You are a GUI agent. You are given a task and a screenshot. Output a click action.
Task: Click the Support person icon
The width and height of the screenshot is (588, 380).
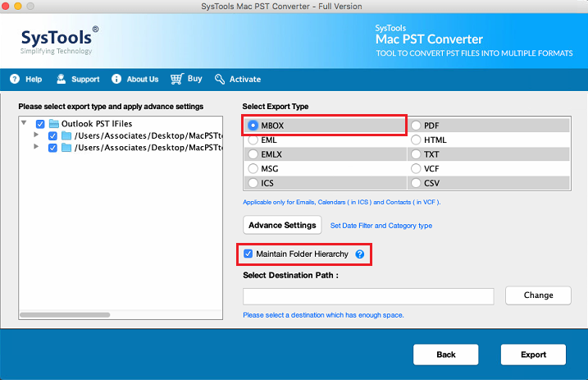(62, 79)
